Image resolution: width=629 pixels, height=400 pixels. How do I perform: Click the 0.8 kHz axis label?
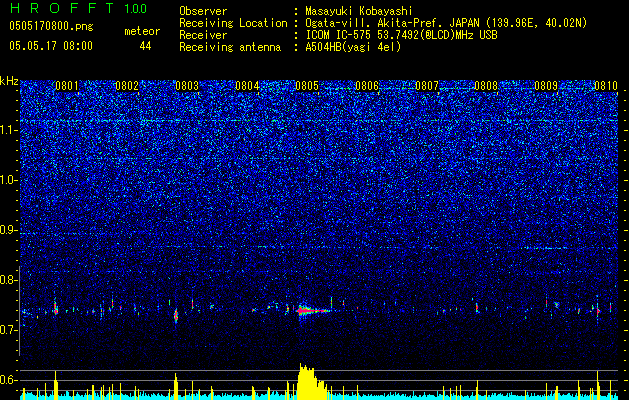9,280
